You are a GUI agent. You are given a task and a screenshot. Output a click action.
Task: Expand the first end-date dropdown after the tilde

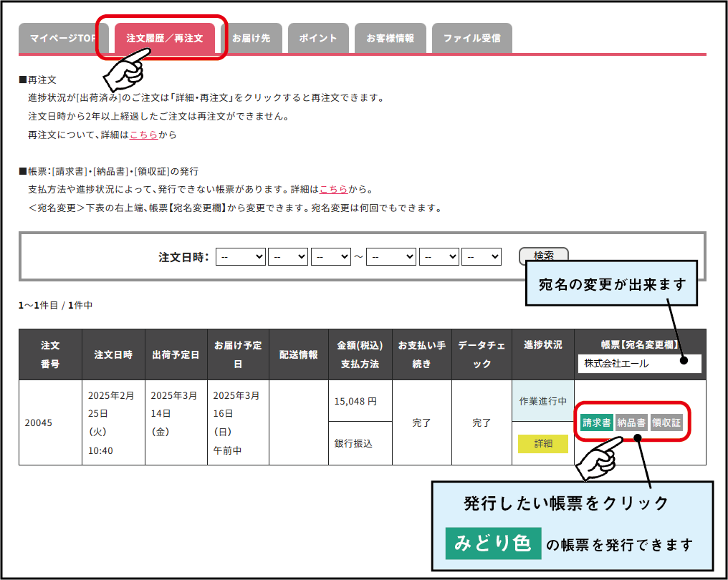coord(391,256)
